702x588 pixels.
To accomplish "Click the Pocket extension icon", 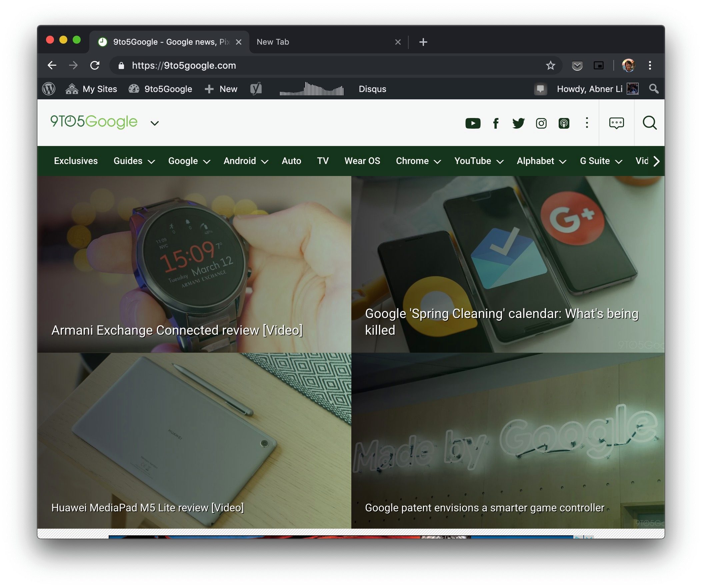I will point(577,66).
